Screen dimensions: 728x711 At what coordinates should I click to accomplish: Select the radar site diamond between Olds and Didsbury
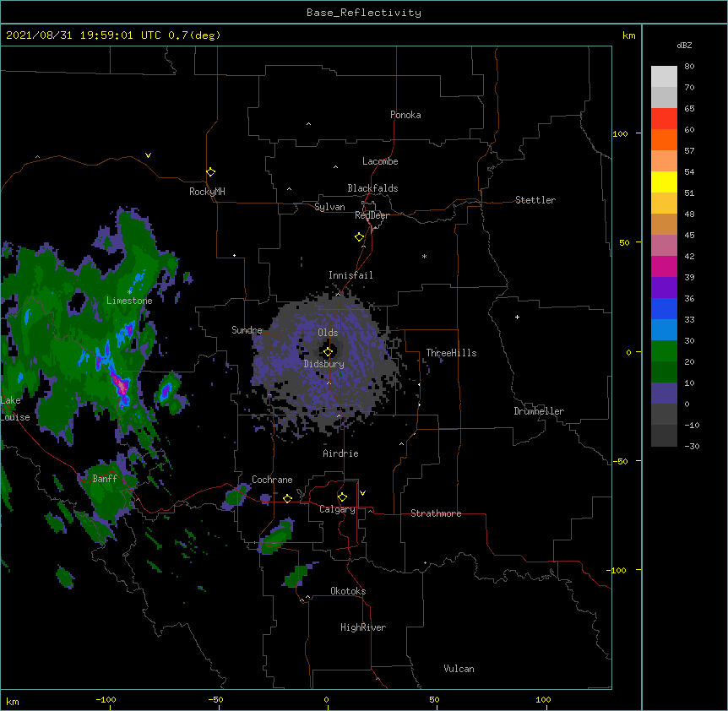(x=329, y=352)
